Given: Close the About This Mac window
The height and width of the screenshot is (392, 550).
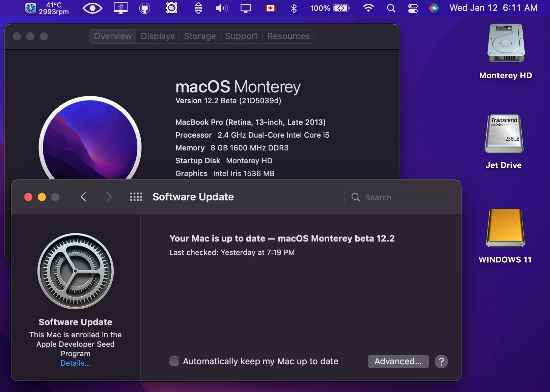Looking at the screenshot, I should coord(17,36).
